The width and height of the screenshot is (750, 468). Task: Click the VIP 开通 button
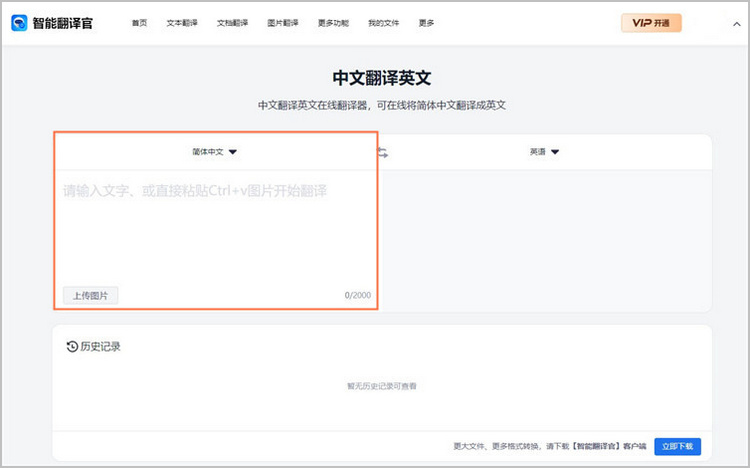point(651,23)
